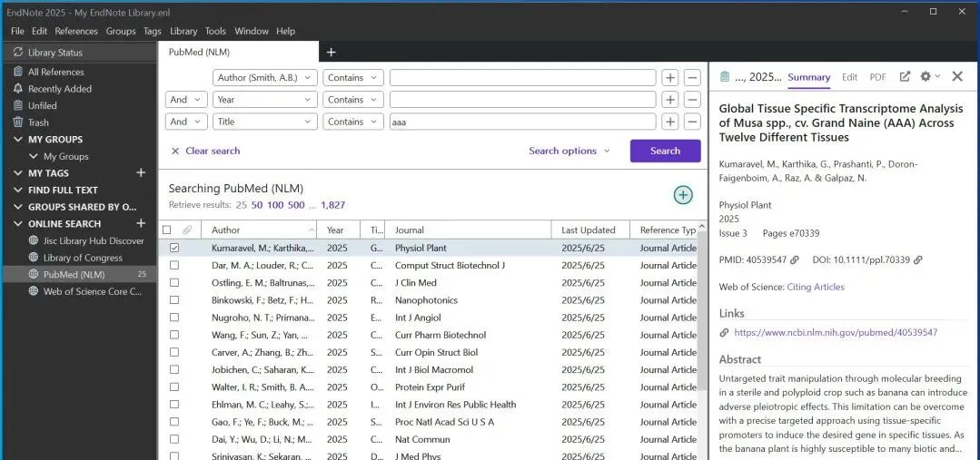The height and width of the screenshot is (460, 980).
Task: Open the ncbi.nlm.nih.gov pubmed link
Action: click(x=836, y=333)
